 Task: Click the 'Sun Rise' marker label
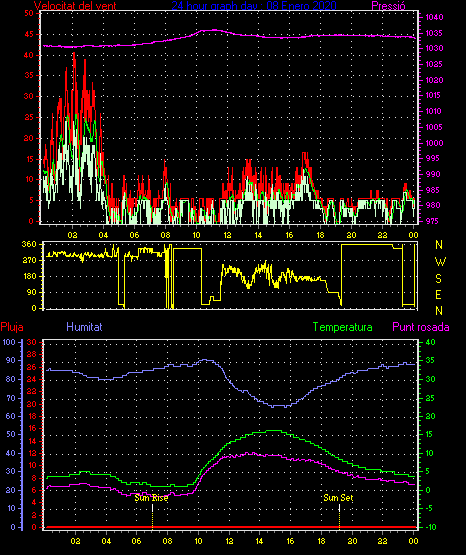click(x=151, y=498)
